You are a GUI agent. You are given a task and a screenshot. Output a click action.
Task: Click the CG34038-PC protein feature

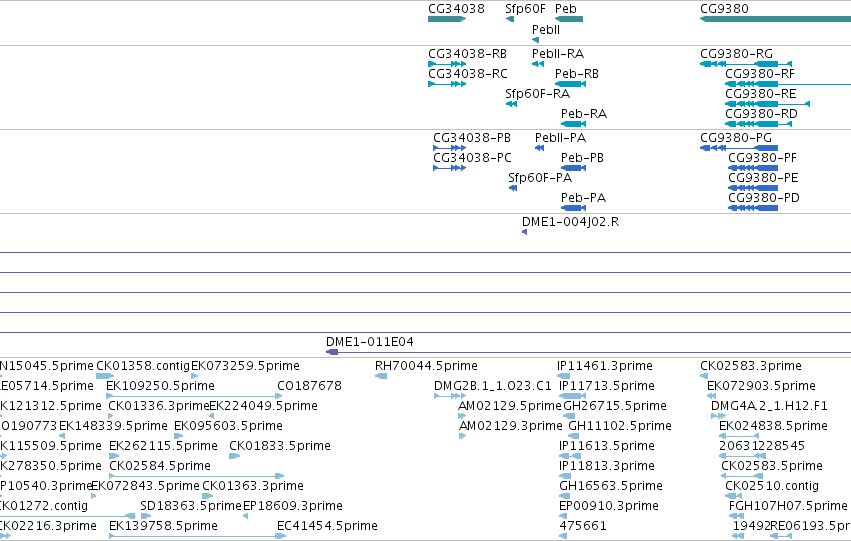449,168
